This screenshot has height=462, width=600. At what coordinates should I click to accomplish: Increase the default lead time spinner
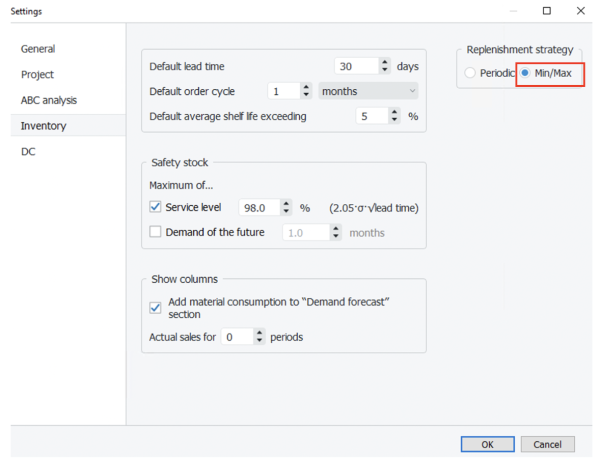tap(386, 62)
